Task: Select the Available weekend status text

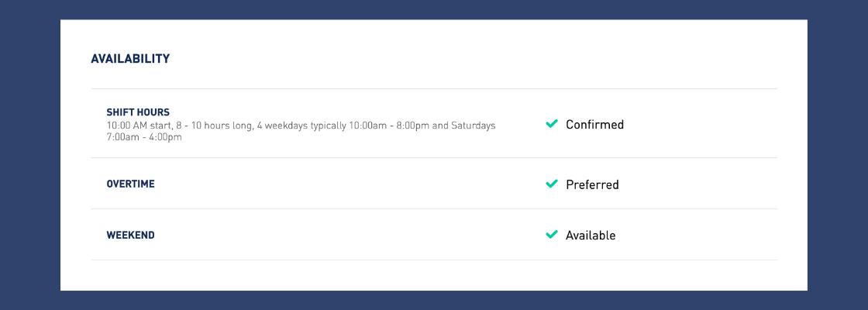Action: point(591,236)
